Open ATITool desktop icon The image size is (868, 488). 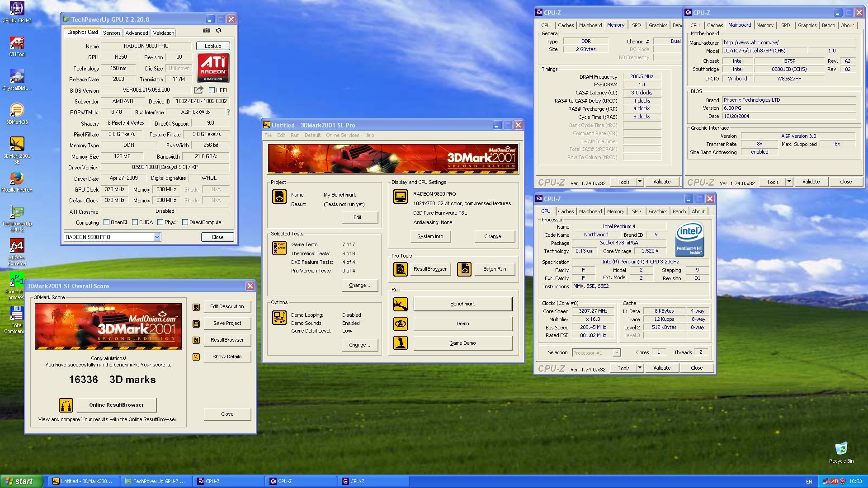pyautogui.click(x=17, y=46)
